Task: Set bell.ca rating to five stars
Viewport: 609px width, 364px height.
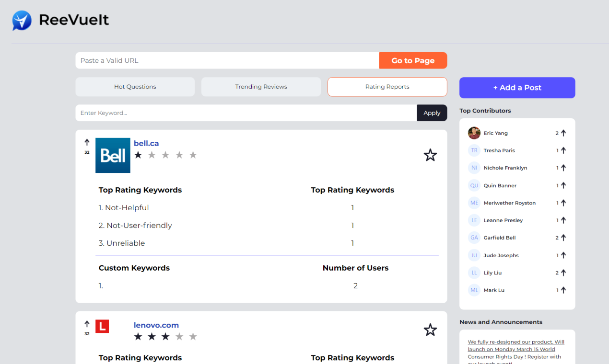Action: tap(193, 155)
